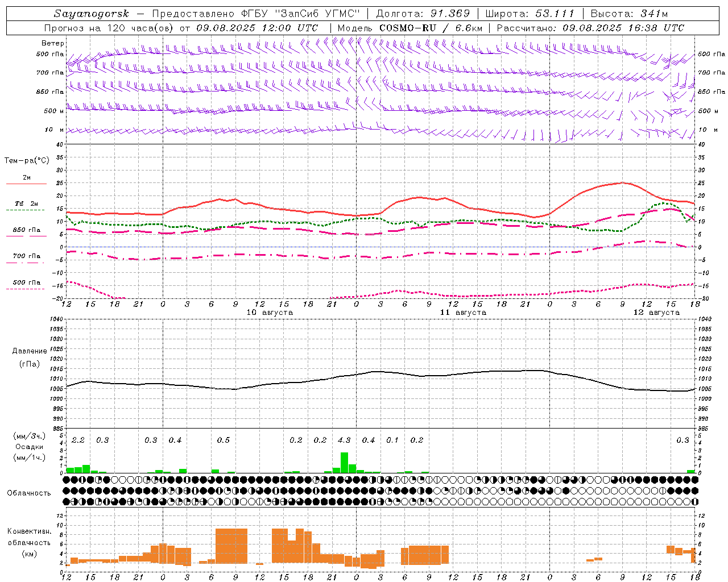This screenshot has width=728, height=582.
Task: Click the 'Тем-ра(°C)' temperature label
Action: coord(27,161)
